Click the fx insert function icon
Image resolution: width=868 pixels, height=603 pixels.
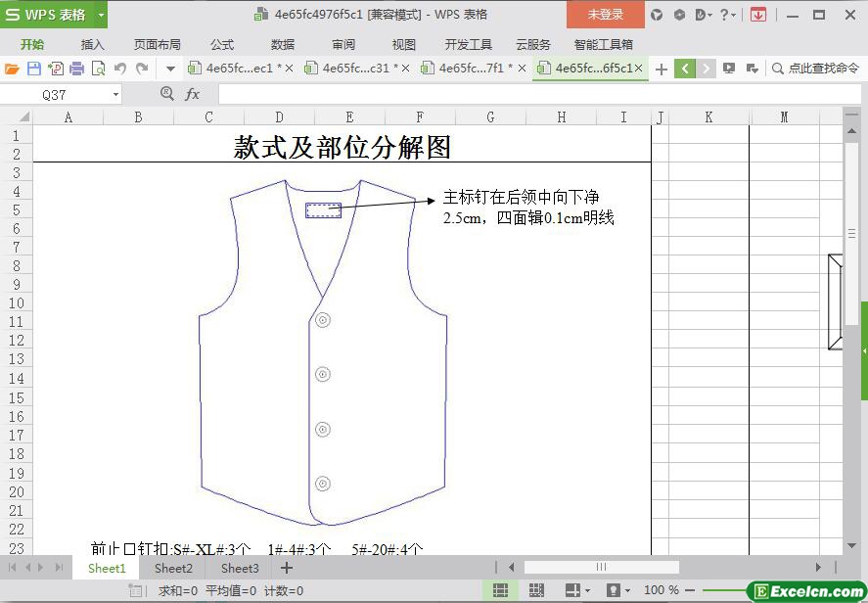pos(193,94)
